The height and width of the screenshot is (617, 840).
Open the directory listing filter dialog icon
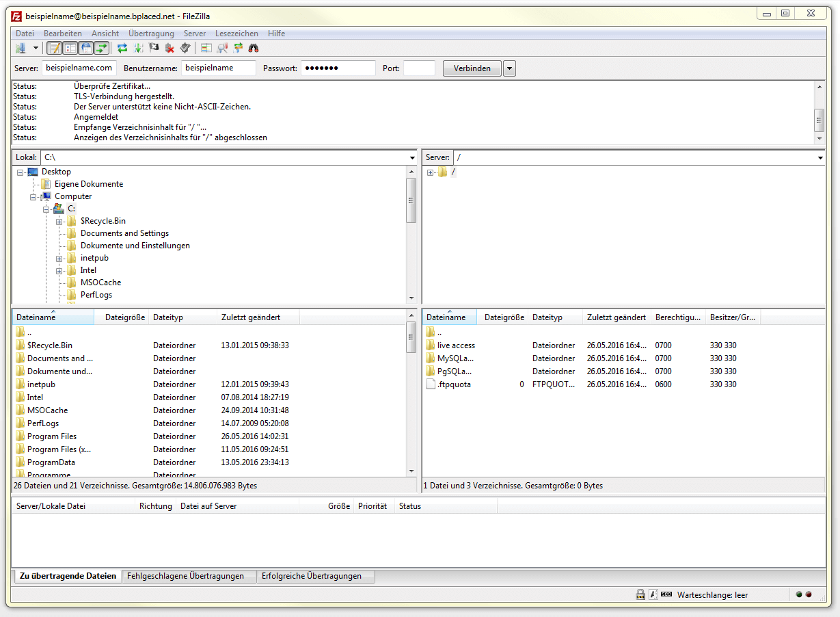tap(206, 48)
